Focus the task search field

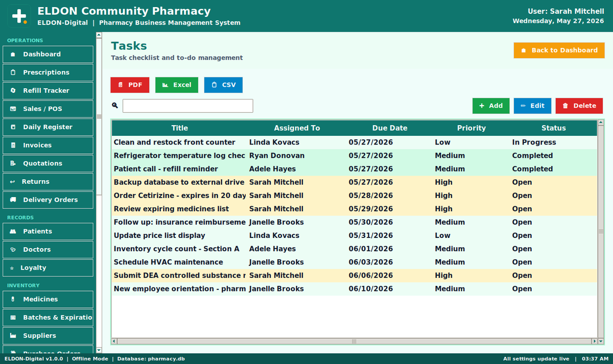tap(188, 106)
